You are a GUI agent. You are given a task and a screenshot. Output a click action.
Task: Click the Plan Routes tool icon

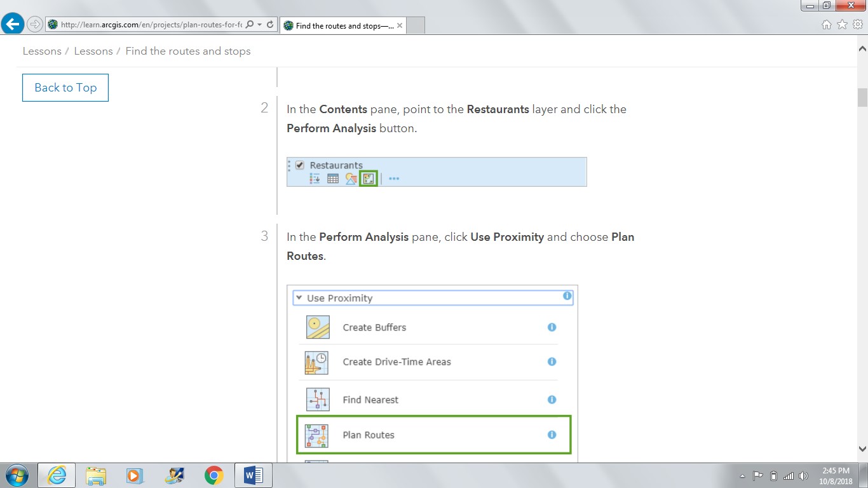pos(316,436)
